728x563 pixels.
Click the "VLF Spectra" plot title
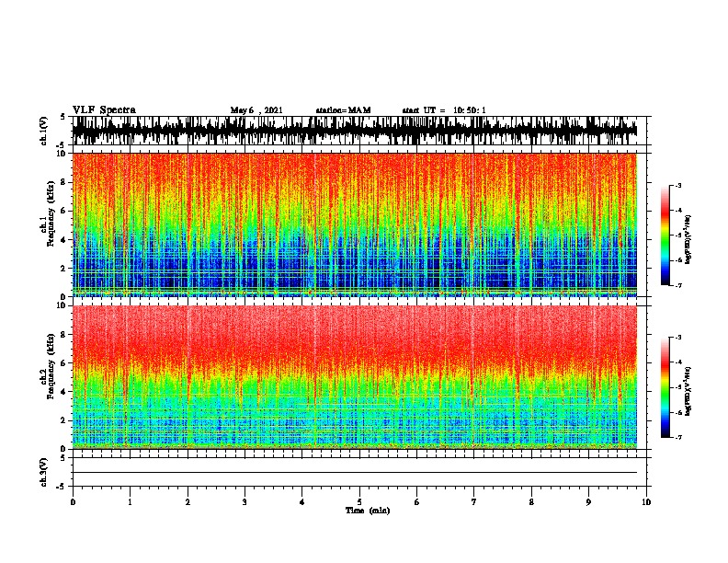(x=104, y=109)
